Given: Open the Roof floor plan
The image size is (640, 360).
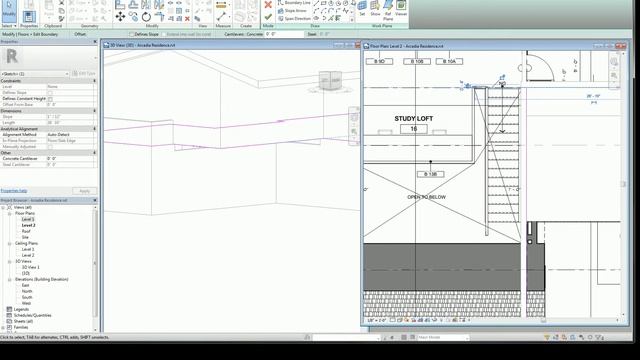Looking at the screenshot, I should (26, 231).
